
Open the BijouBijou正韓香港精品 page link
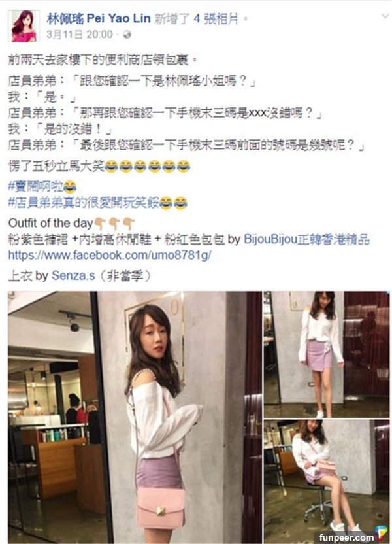pyautogui.click(x=306, y=239)
